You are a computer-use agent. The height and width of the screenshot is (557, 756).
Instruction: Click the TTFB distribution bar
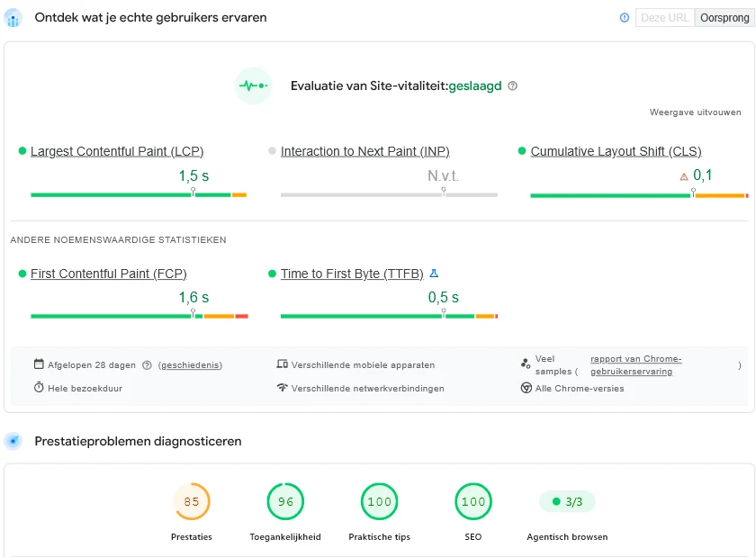coord(389,317)
